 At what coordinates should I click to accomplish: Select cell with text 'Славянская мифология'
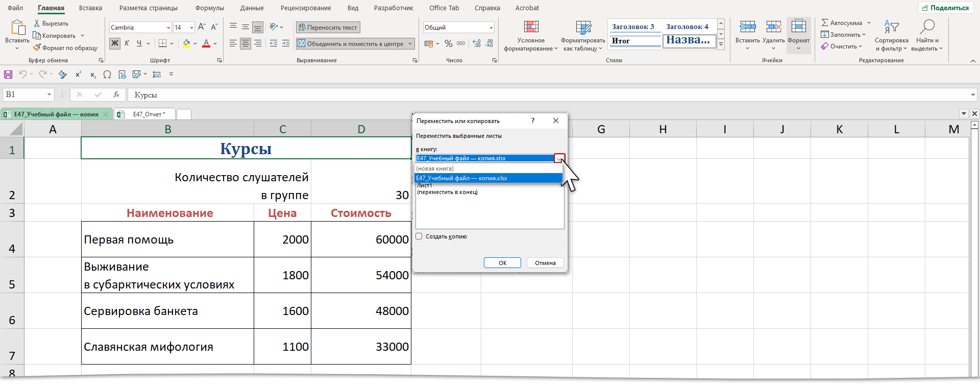[x=167, y=347]
